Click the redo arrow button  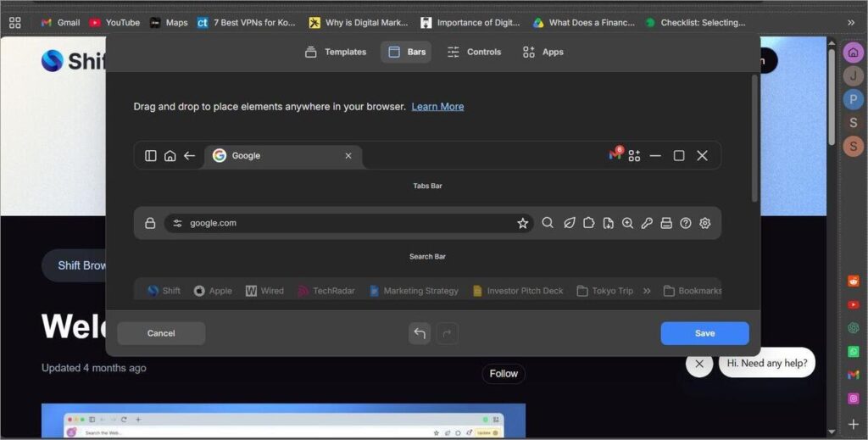448,333
